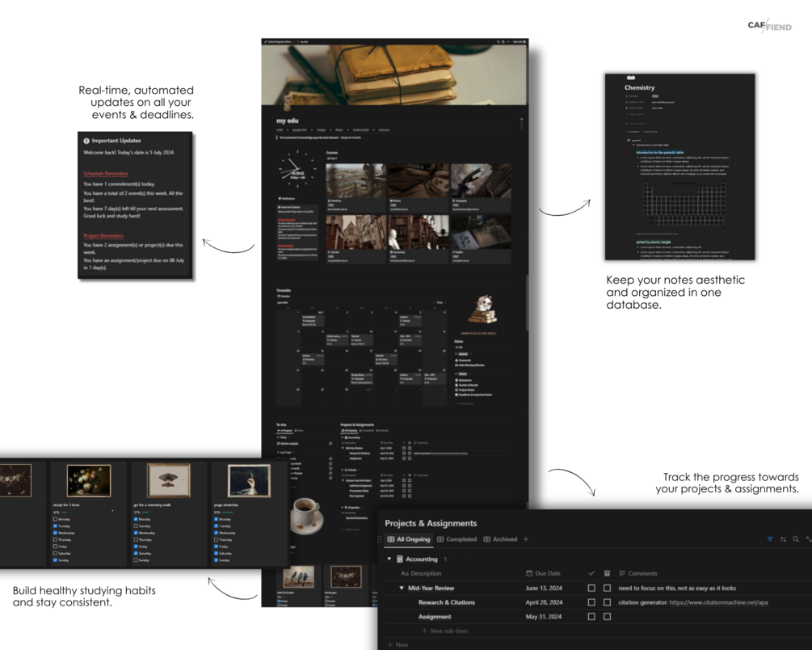Check Monday under study for 1 hour

[56, 519]
